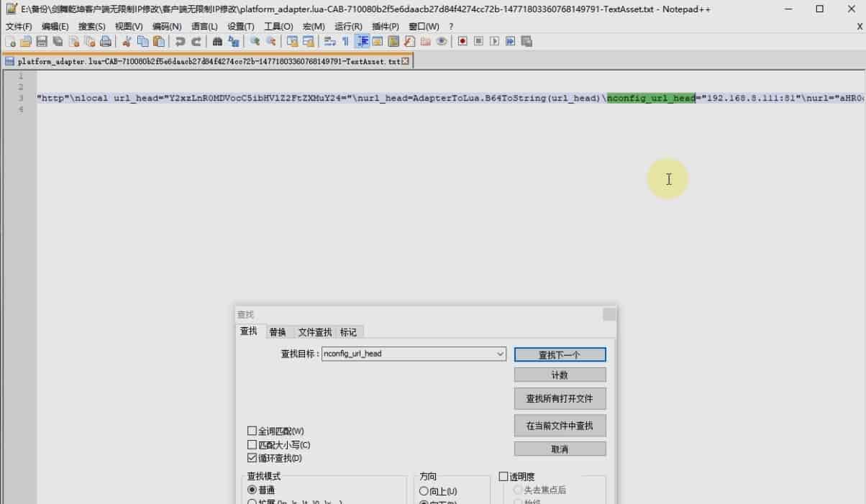Toggle synchronized horizontal scrolling icon

(308, 42)
